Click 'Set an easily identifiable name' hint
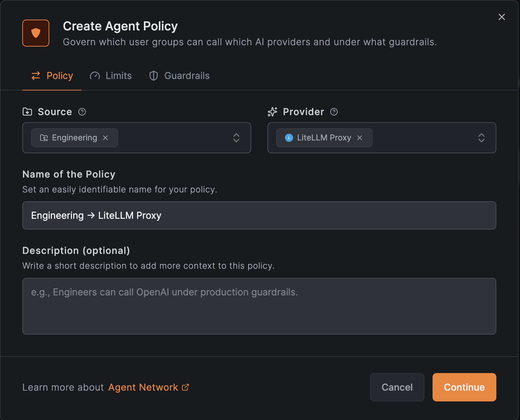Screen dimensions: 520x420 (x=120, y=189)
